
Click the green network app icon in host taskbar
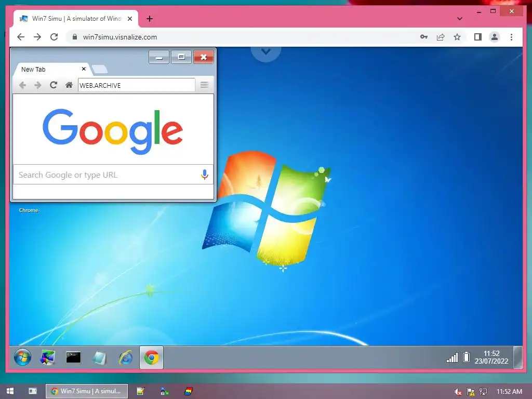coord(165,392)
